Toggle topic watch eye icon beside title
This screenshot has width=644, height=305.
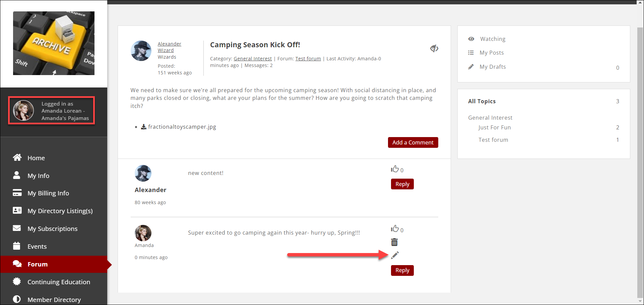pos(434,49)
